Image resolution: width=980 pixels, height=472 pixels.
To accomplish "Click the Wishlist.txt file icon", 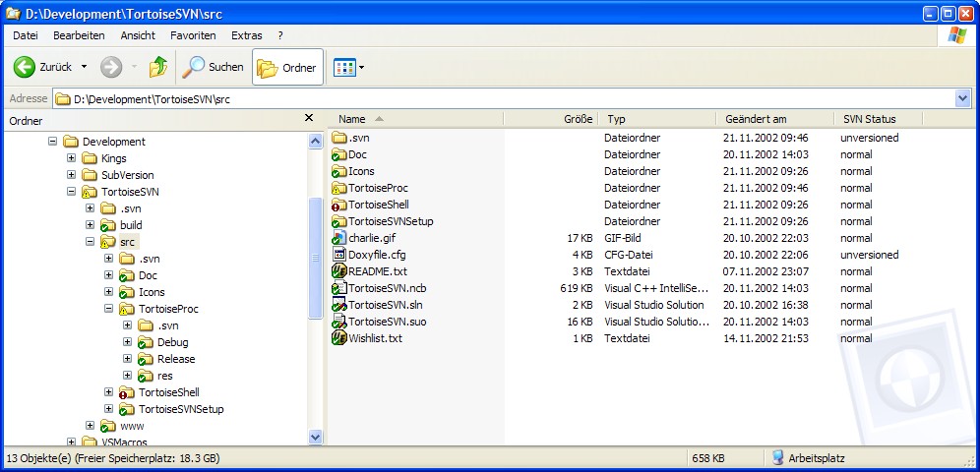I will (x=339, y=338).
